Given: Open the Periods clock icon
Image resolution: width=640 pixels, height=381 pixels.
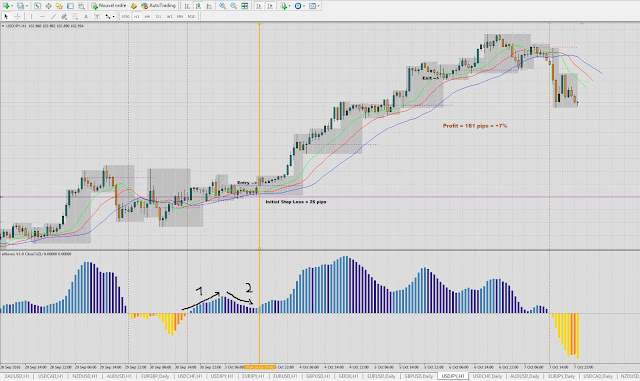Looking at the screenshot, I should 298,6.
